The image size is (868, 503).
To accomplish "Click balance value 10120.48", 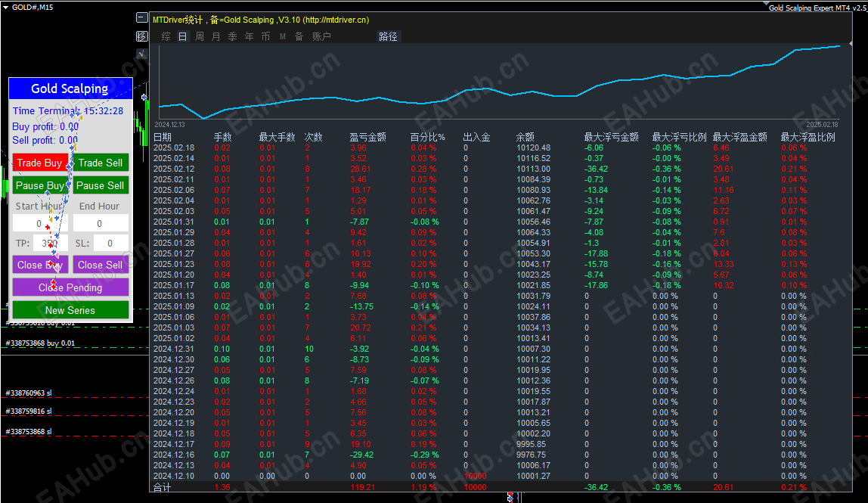I will pos(534,148).
